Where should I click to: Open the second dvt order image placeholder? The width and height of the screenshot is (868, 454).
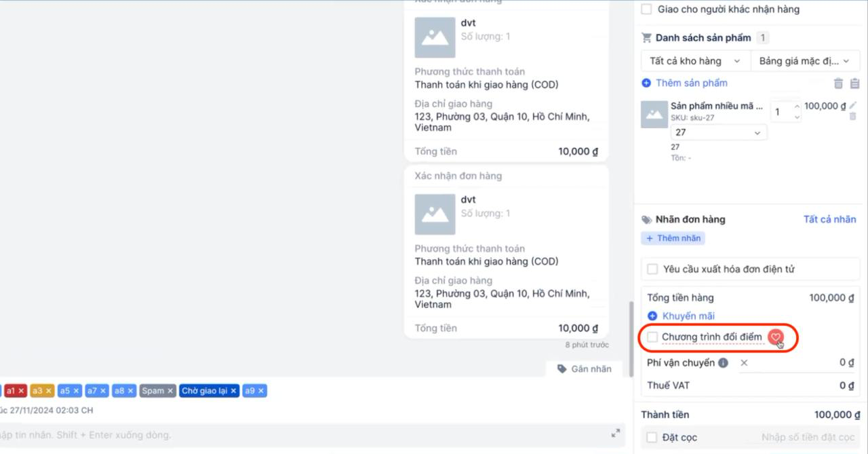point(435,214)
